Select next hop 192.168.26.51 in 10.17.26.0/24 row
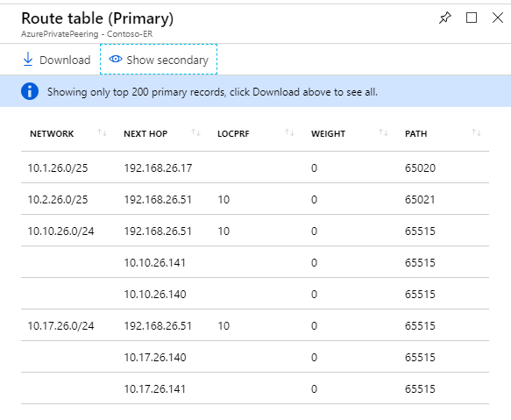 tap(158, 326)
